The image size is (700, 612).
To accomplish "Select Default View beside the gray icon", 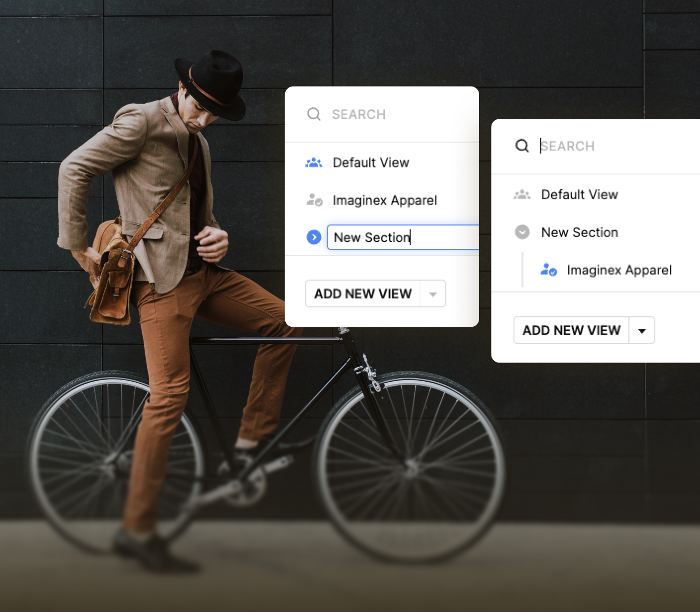I will pos(579,195).
